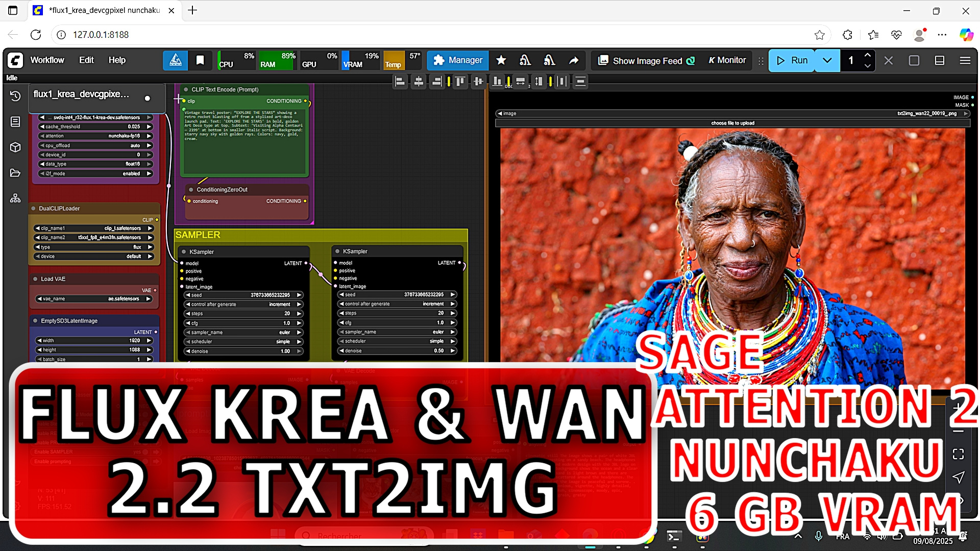
Task: Align selected nodes to the right
Action: (x=436, y=81)
